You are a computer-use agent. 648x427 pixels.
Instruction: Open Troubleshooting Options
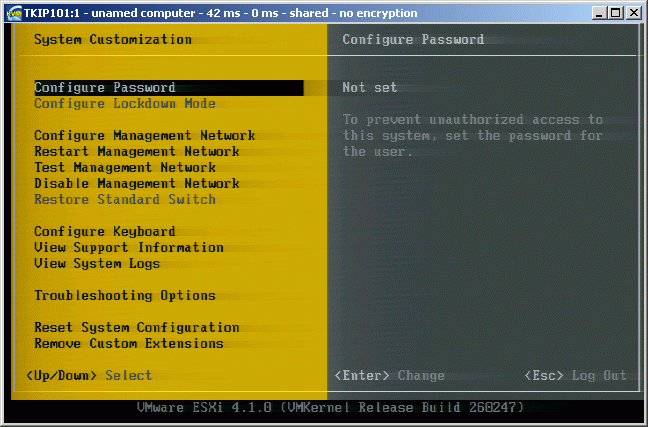pos(125,296)
